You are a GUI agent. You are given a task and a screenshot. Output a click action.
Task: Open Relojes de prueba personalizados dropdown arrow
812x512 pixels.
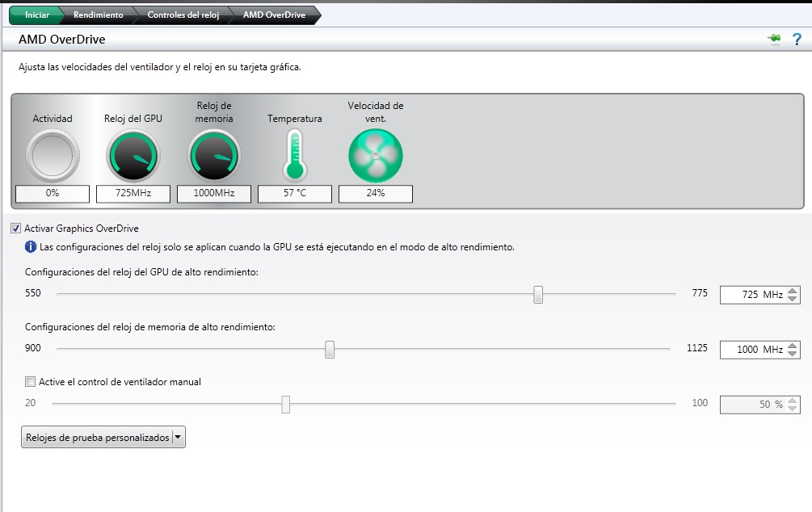click(178, 438)
